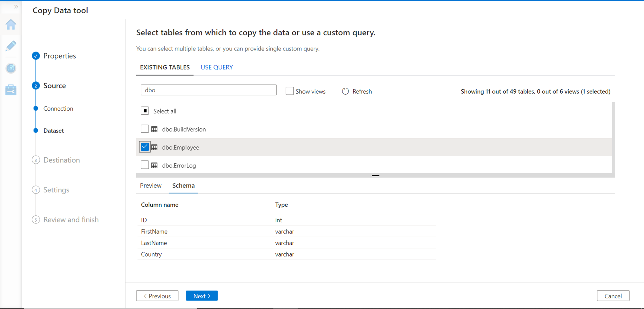
Task: Open the Monitor gauge icon
Action: tap(11, 68)
